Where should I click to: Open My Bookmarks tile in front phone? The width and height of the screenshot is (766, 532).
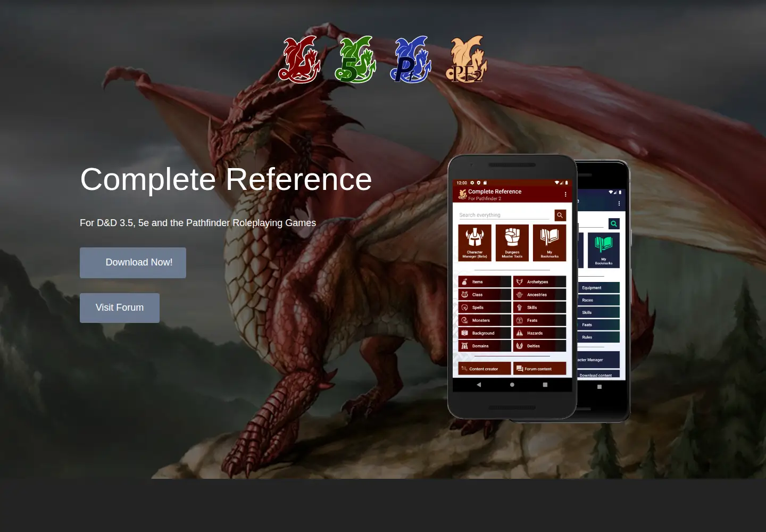(549, 243)
